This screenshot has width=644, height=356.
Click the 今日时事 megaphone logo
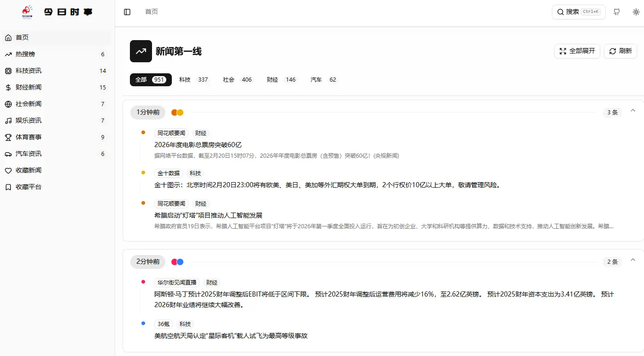coord(28,12)
